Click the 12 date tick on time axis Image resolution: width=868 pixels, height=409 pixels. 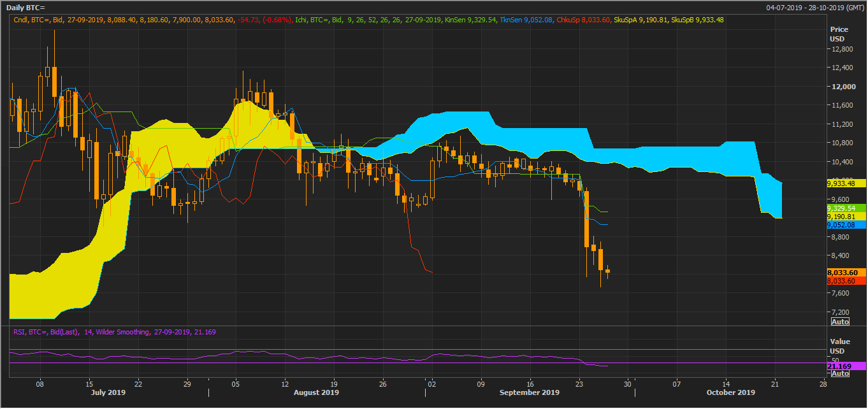pyautogui.click(x=285, y=384)
